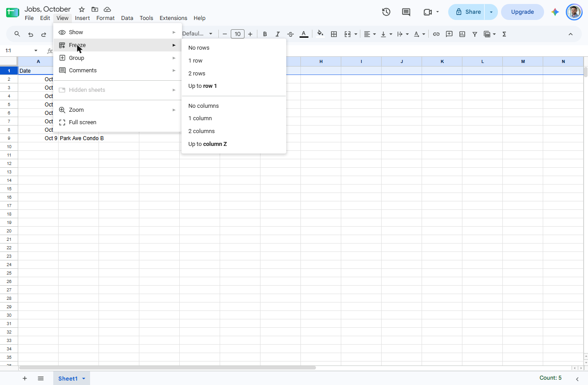588x385 pixels.
Task: Choose 2 columns freeze option
Action: [x=234, y=131]
